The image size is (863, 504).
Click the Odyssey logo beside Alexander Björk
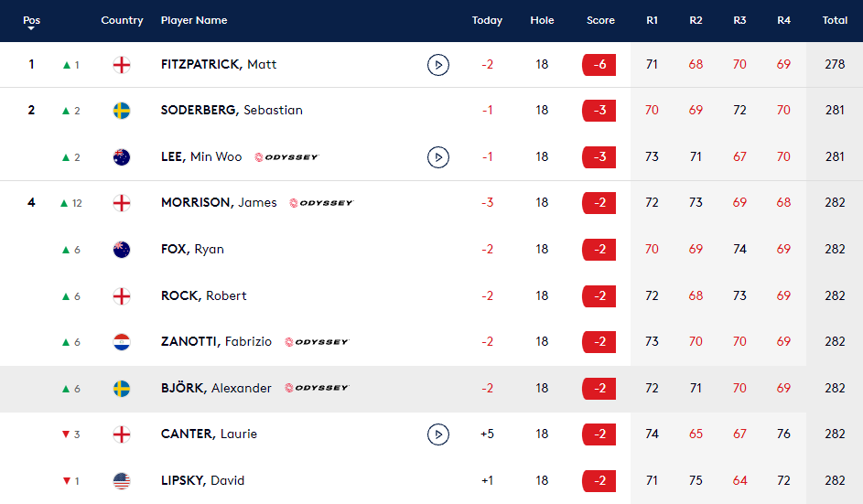[316, 388]
